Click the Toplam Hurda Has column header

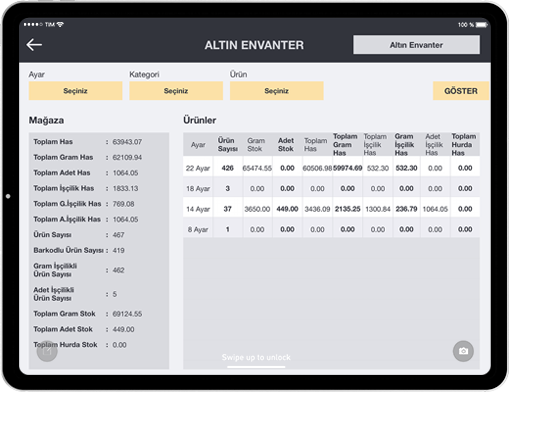click(x=464, y=145)
